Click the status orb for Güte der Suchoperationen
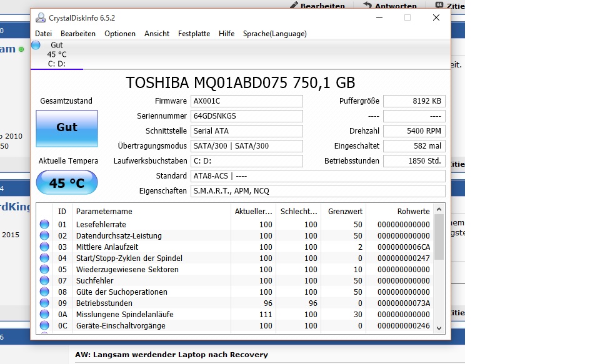The height and width of the screenshot is (364, 600). (44, 292)
